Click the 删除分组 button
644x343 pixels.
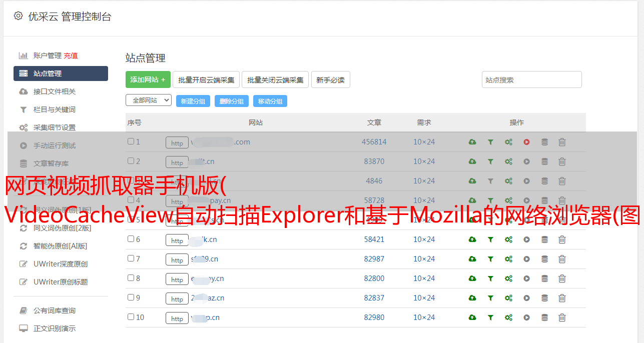(232, 101)
